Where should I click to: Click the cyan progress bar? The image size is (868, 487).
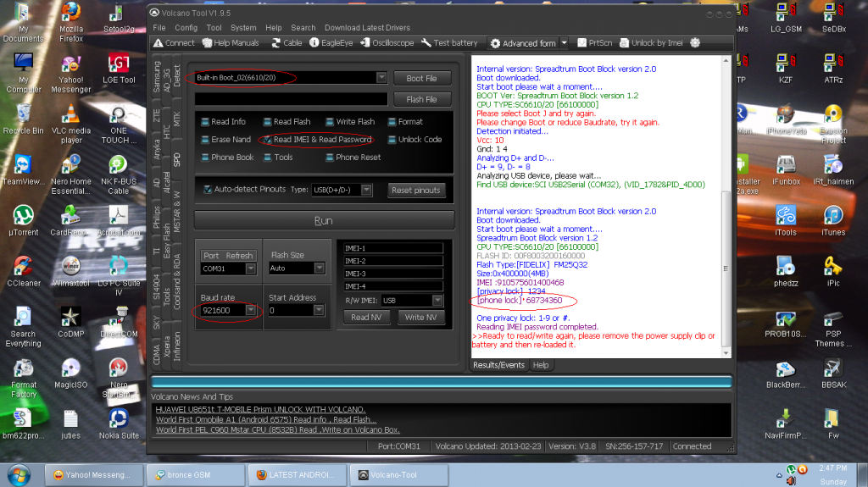(442, 381)
